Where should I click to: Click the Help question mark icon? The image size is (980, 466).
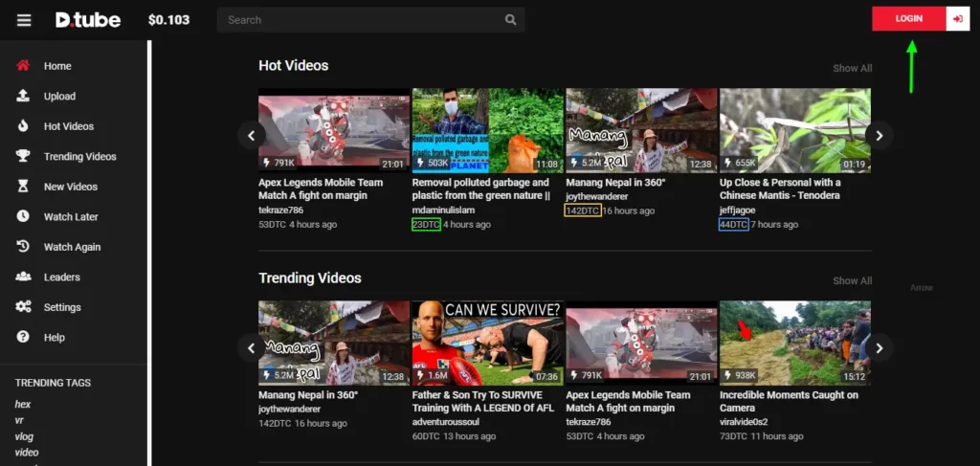(23, 337)
